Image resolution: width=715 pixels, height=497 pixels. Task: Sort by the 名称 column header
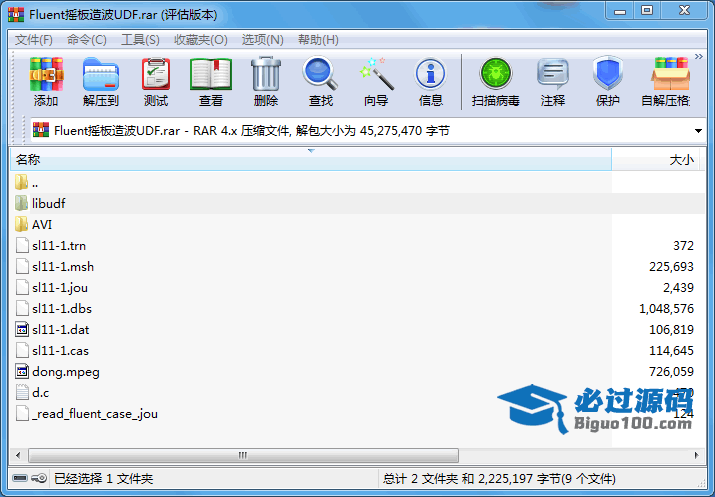(x=311, y=160)
